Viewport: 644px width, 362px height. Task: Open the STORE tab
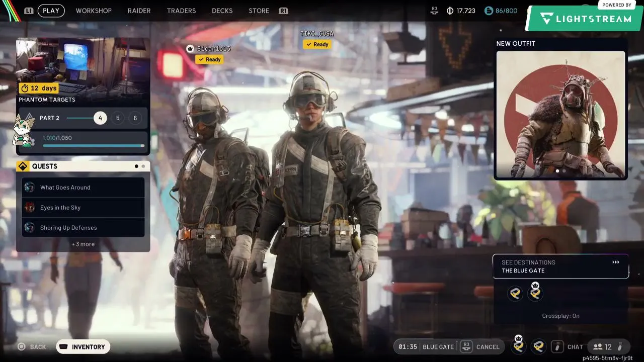tap(259, 11)
